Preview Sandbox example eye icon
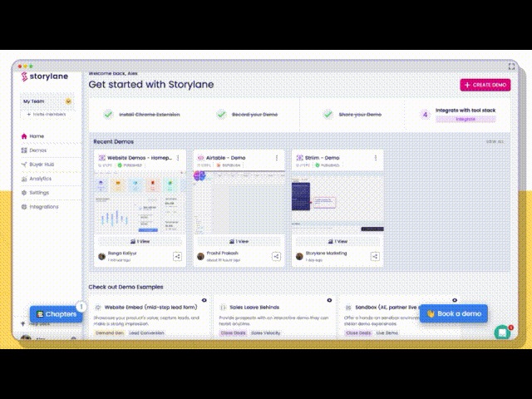This screenshot has height=399, width=532. tap(455, 300)
